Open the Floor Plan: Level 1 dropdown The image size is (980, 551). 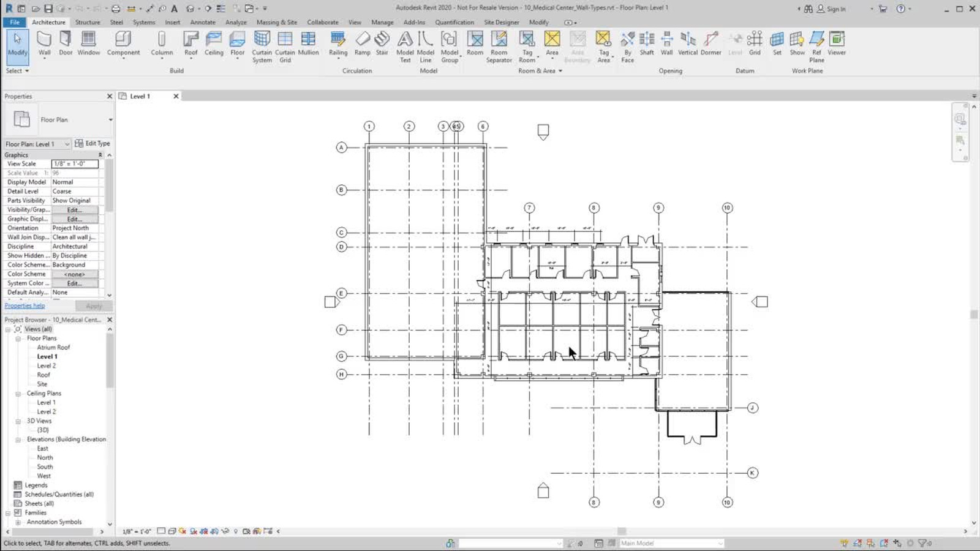(37, 144)
